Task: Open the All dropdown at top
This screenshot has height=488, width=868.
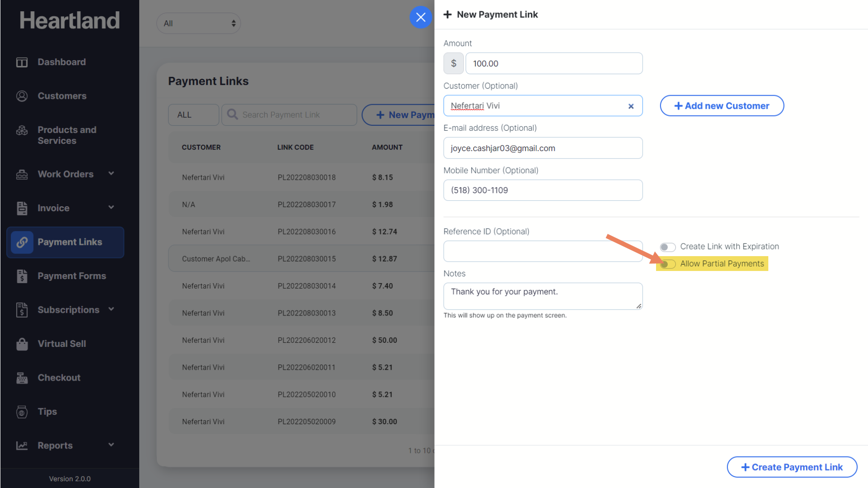Action: coord(198,23)
